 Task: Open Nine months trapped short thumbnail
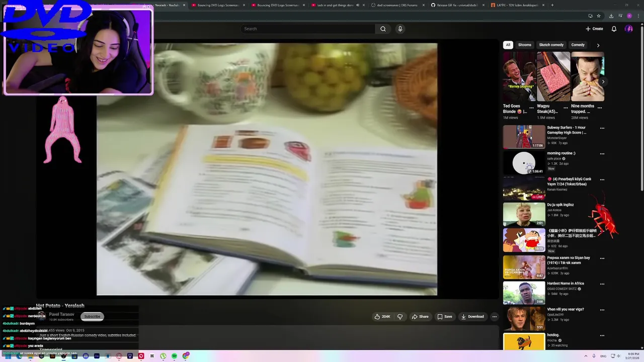tap(588, 76)
